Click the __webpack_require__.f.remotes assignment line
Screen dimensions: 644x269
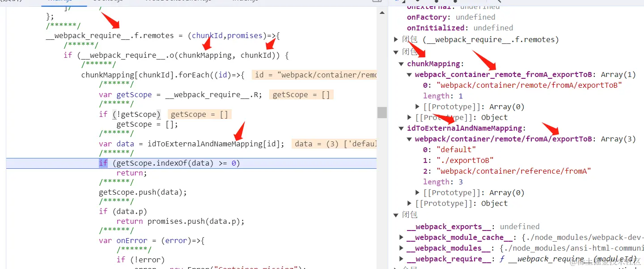click(163, 36)
